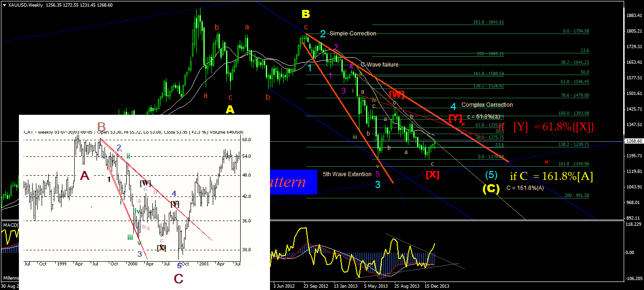This screenshot has width=644, height=290.
Task: Select the '138.2 - 1239.71' Fibonacci label
Action: [574, 144]
